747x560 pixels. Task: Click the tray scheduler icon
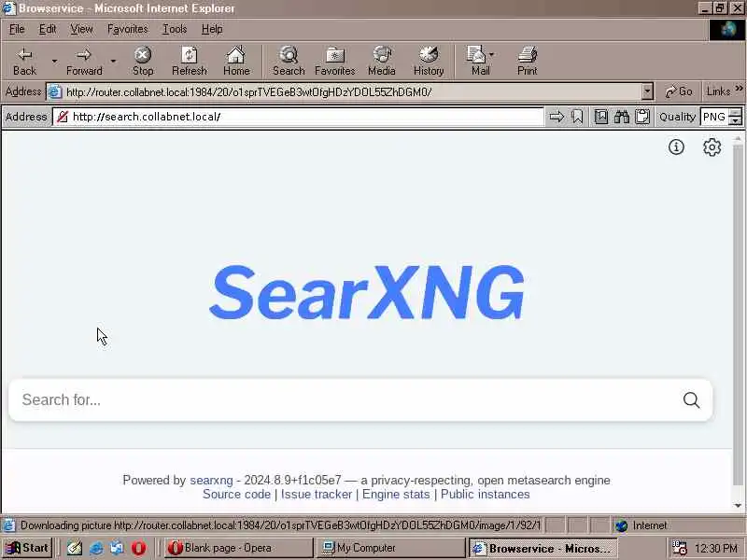[680, 548]
